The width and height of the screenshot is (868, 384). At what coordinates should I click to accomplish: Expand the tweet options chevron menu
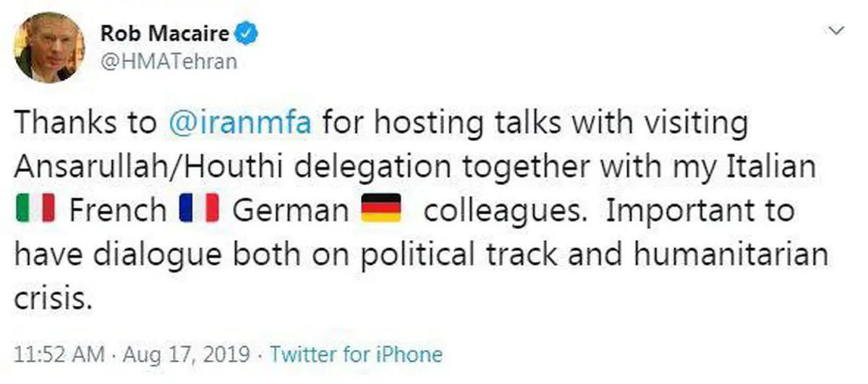click(x=836, y=30)
